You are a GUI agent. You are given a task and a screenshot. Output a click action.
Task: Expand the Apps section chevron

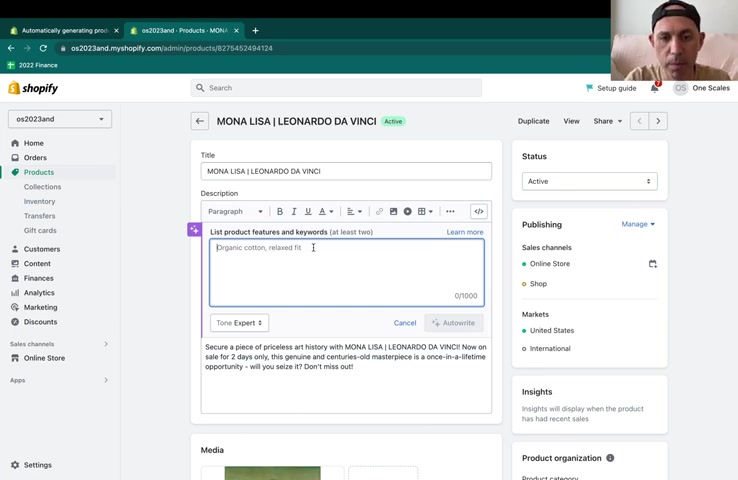[106, 380]
